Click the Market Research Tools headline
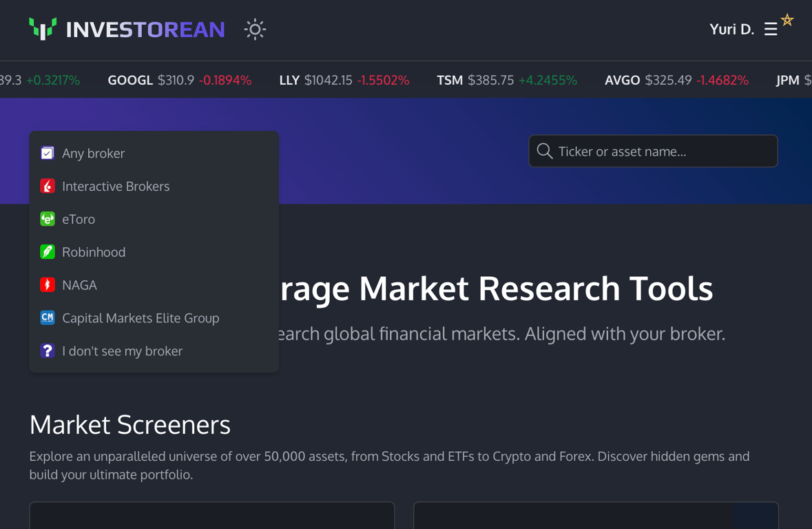Viewport: 812px width, 529px height. pyautogui.click(x=496, y=289)
